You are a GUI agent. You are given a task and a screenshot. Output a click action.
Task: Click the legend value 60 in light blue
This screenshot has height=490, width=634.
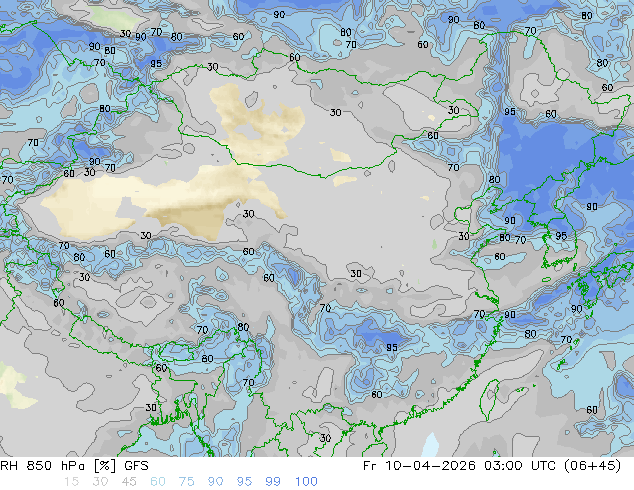(158, 482)
